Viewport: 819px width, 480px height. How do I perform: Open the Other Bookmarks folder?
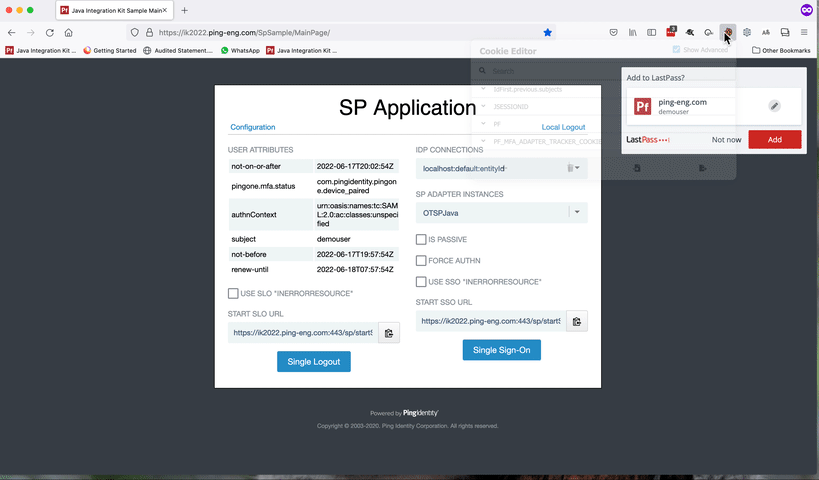coord(781,51)
